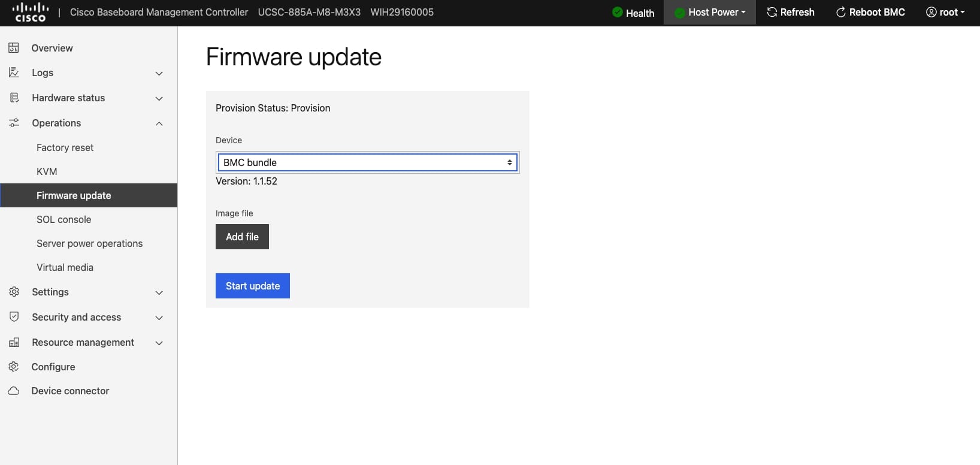Click the Firmware update page heading
The width and height of the screenshot is (980, 465).
294,57
